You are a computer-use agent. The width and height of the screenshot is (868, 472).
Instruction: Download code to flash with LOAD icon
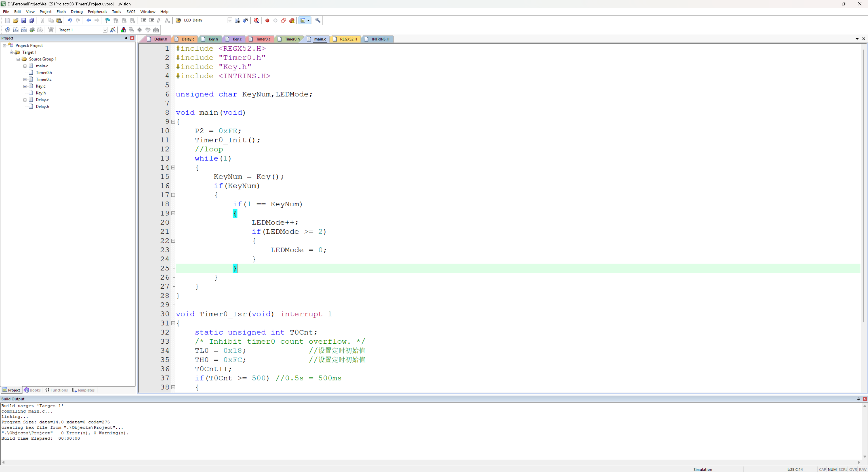pyautogui.click(x=51, y=30)
